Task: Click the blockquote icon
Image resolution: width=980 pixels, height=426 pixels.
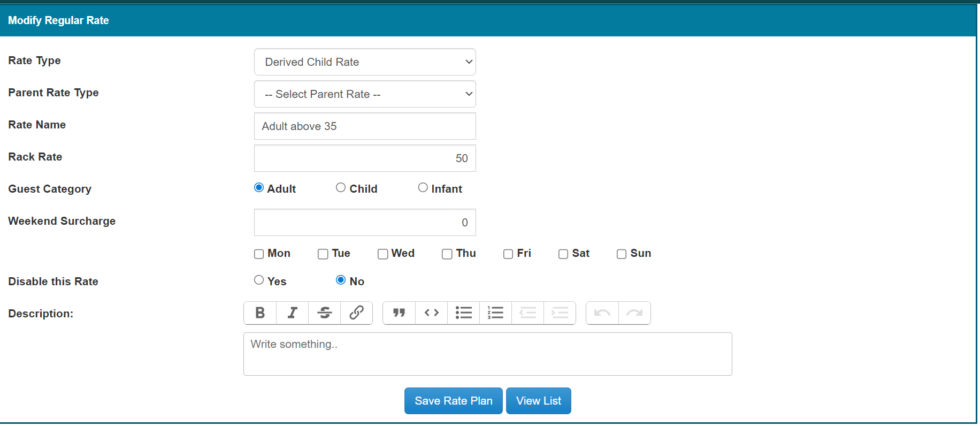Action: (399, 313)
